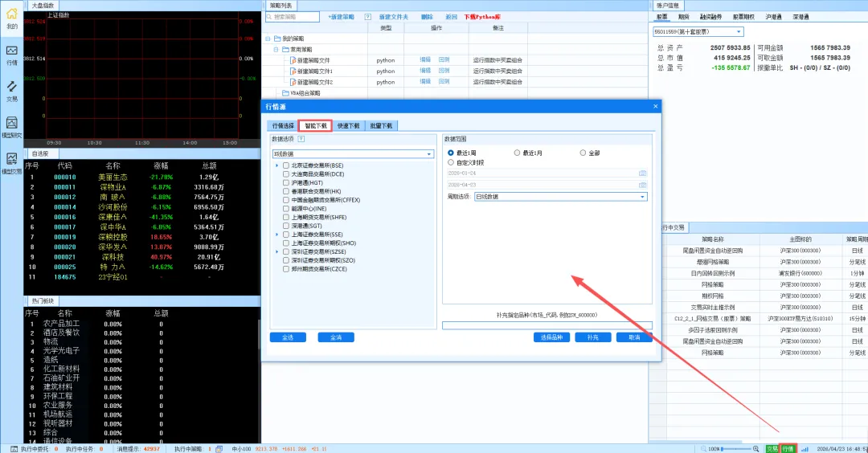
Task: Switch to 智能下载 tab
Action: pyautogui.click(x=316, y=125)
